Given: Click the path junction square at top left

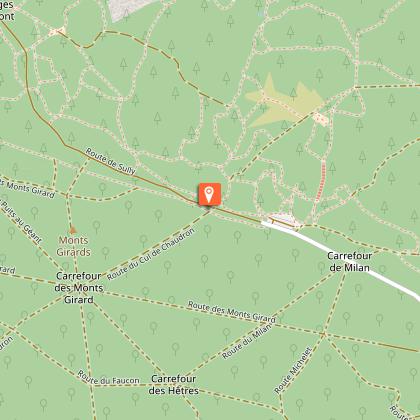Looking at the screenshot, I should click(x=57, y=32).
